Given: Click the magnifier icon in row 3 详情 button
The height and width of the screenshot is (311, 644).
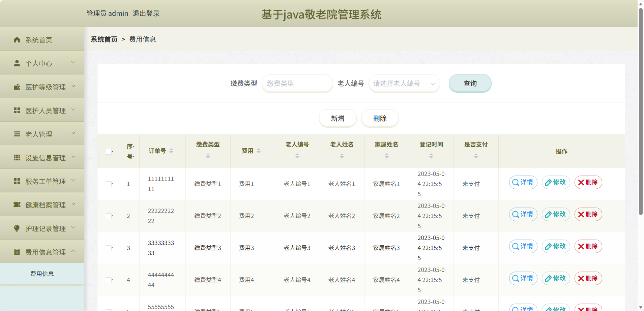Looking at the screenshot, I should (516, 246).
